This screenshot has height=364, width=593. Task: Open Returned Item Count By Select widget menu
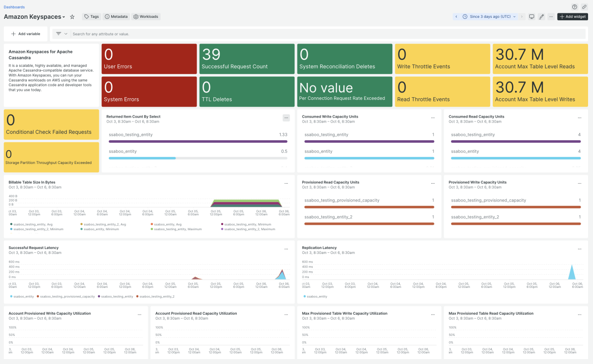click(286, 118)
